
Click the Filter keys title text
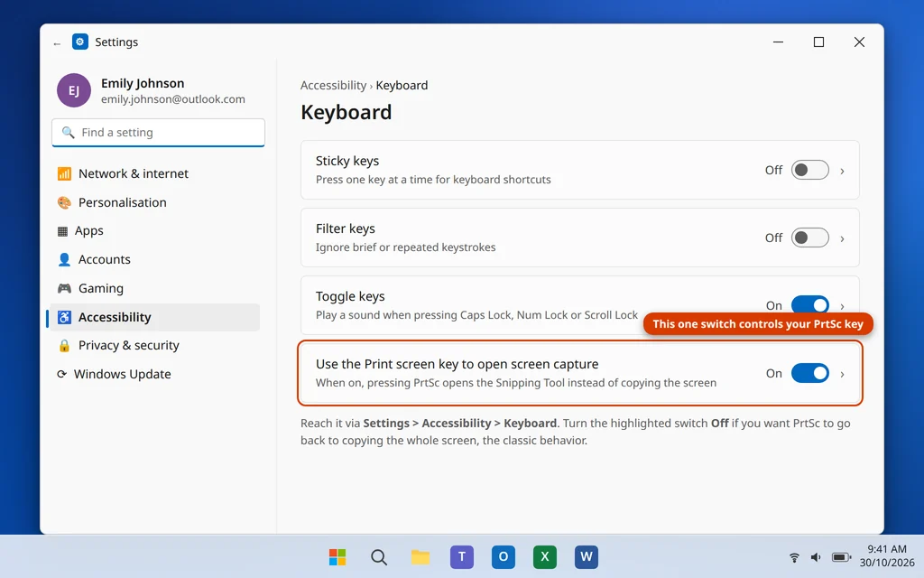tap(346, 228)
